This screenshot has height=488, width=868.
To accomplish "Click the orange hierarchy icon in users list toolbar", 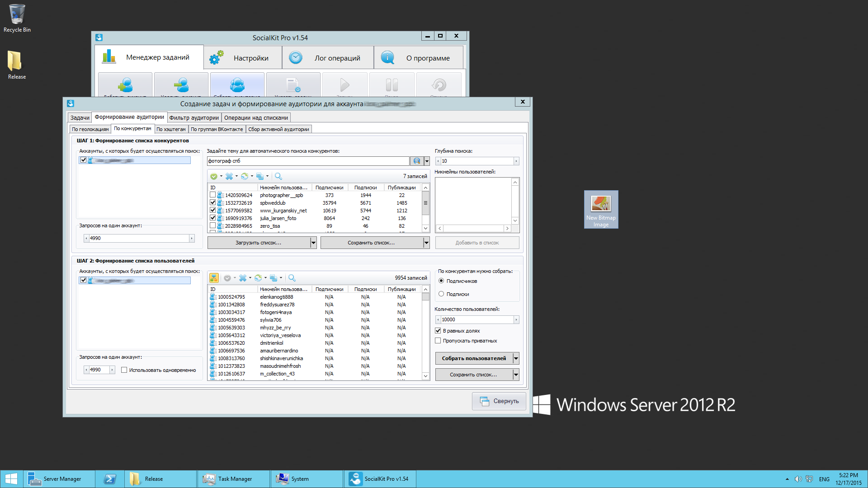I will point(214,278).
